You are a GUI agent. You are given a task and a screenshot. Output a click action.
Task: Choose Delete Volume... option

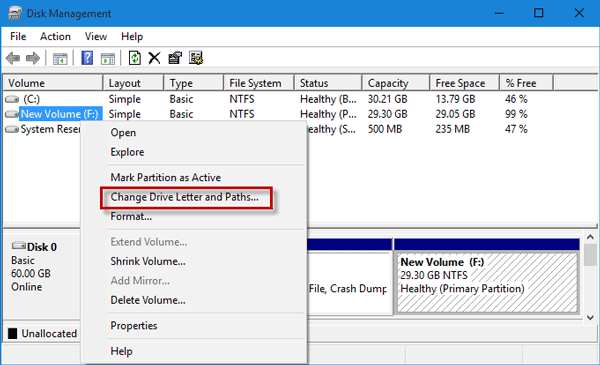(194, 300)
